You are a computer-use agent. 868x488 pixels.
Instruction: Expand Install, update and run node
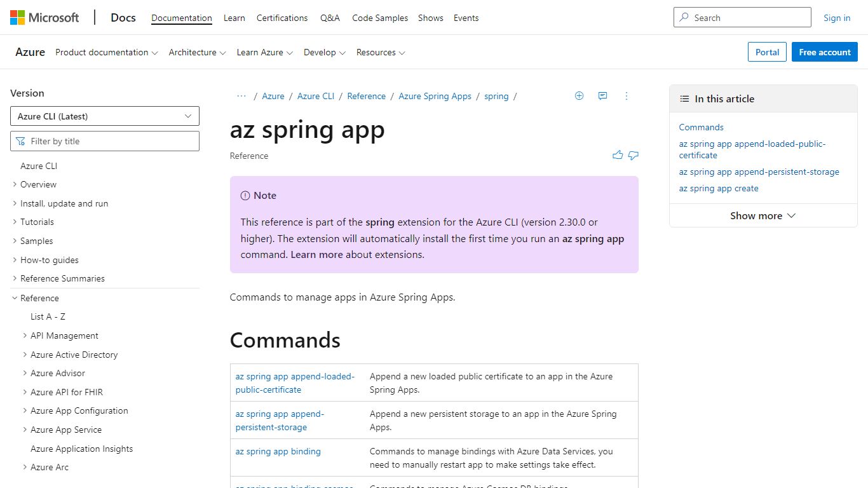[15, 203]
